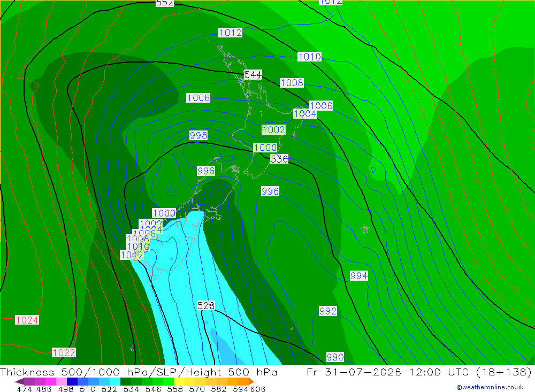Click the 1006 isobar label west of North Island
Image resolution: width=535 pixels, height=392 pixels.
(198, 98)
